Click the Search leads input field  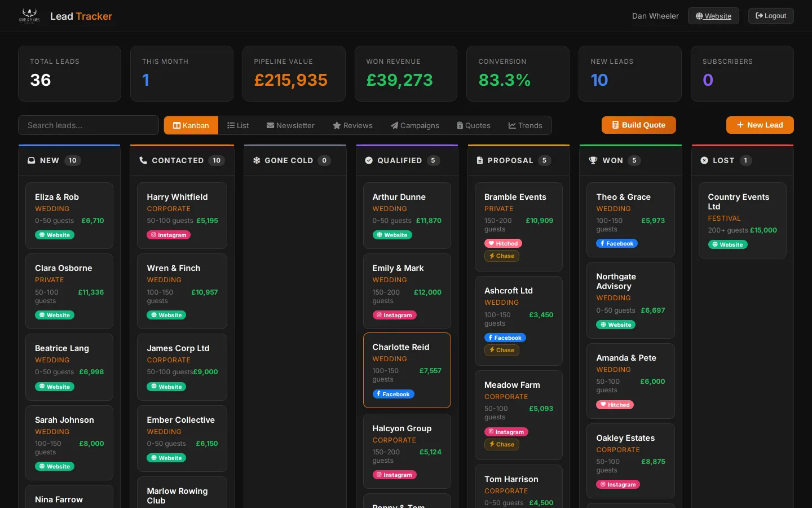[x=89, y=125]
